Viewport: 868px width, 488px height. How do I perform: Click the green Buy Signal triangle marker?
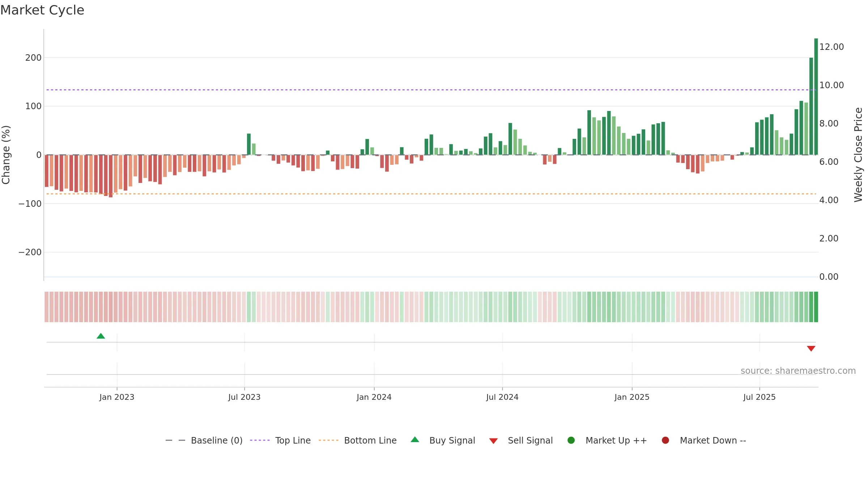pyautogui.click(x=101, y=336)
